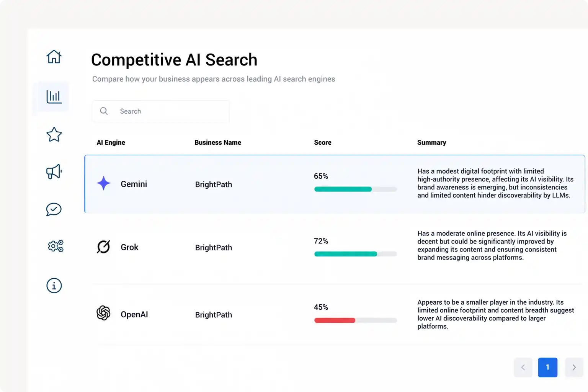Click OpenAI 45% red progress bar
The image size is (588, 392).
[x=356, y=320]
